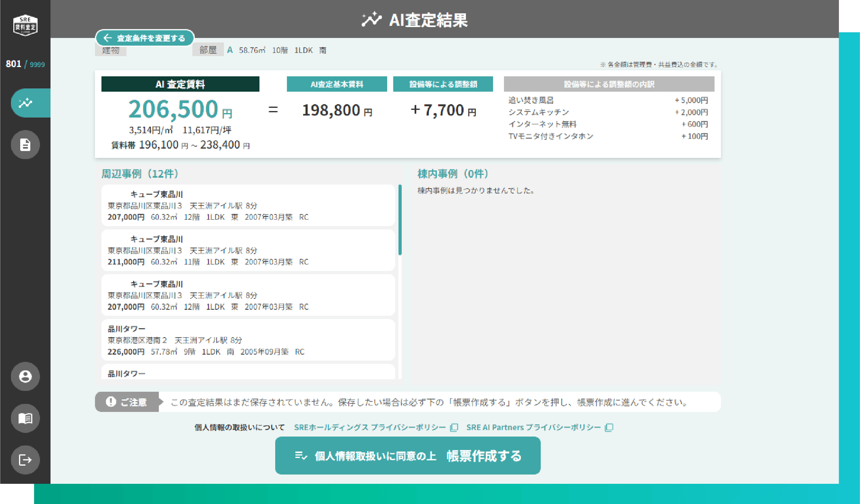Click the SRE 賃料査定 logo badge
The image size is (860, 504).
[x=25, y=25]
